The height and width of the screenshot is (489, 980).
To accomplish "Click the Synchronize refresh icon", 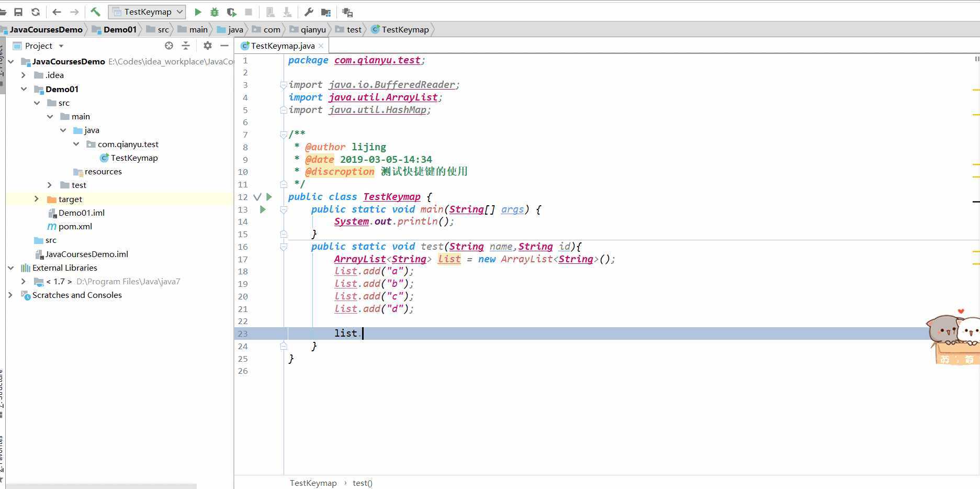I will [36, 12].
